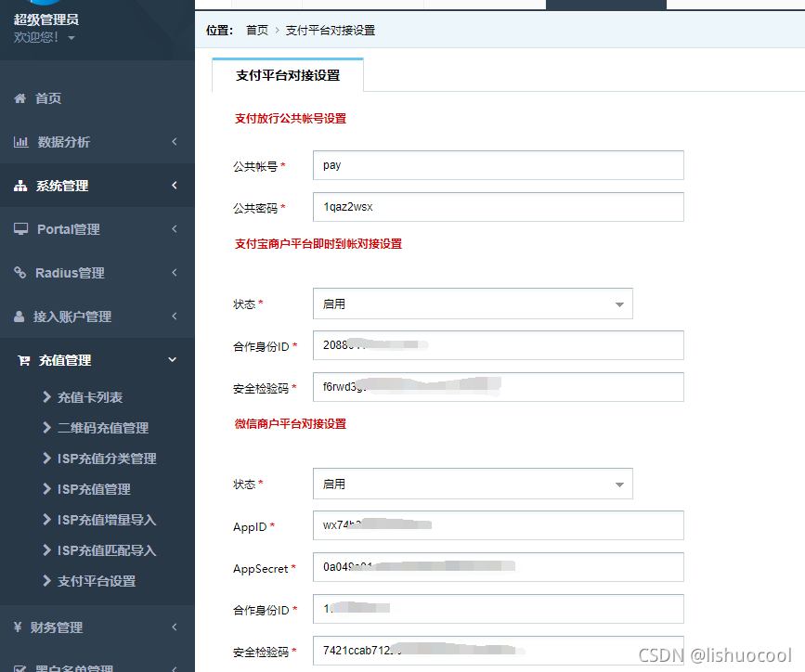
Task: Click the chevron icon before ISP充值匹配导入
Action: coord(47,550)
